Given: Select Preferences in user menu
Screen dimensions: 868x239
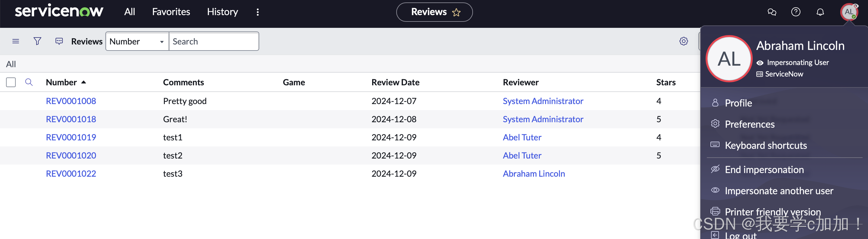Looking at the screenshot, I should [749, 124].
